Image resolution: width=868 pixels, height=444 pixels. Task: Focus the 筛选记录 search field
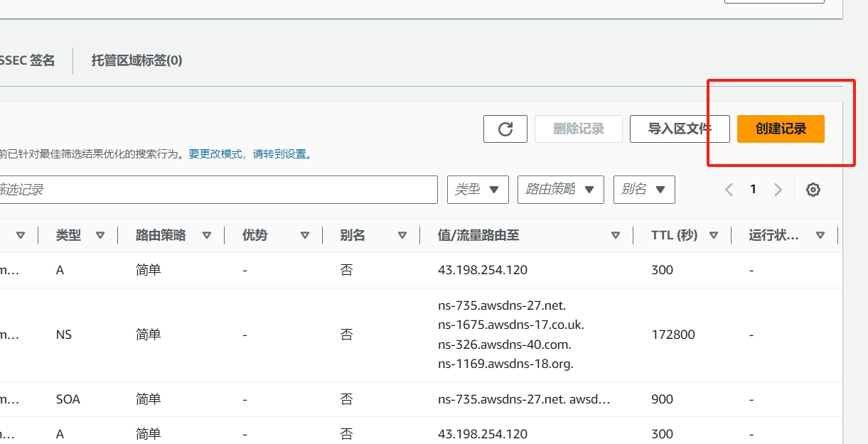(x=213, y=190)
